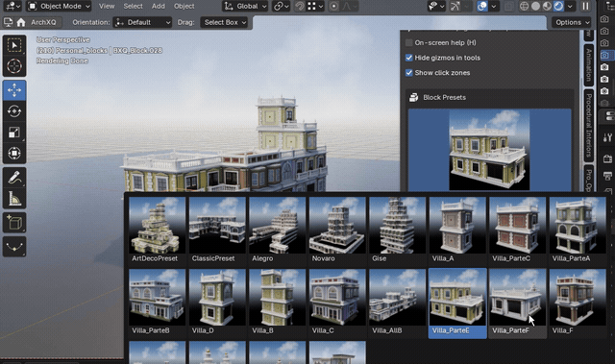Image resolution: width=615 pixels, height=364 pixels.
Task: Open the object visibility and selectability dropdown
Action: pyautogui.click(x=436, y=7)
